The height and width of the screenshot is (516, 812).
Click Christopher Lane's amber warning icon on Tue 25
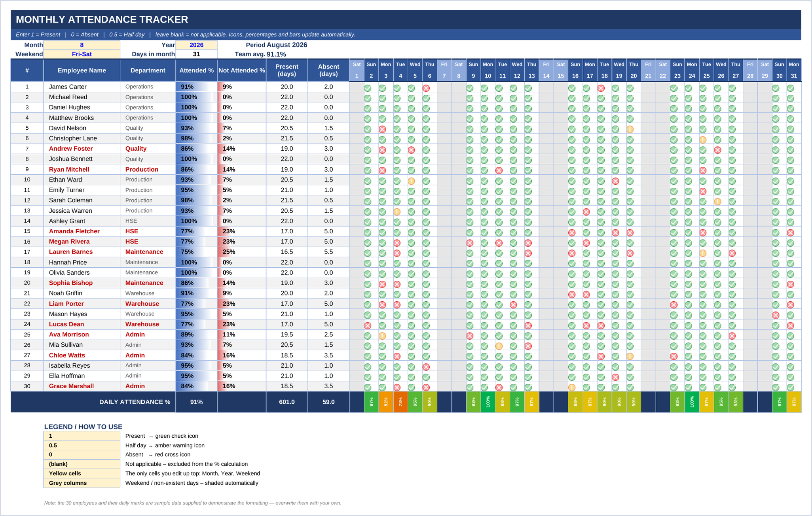point(703,139)
